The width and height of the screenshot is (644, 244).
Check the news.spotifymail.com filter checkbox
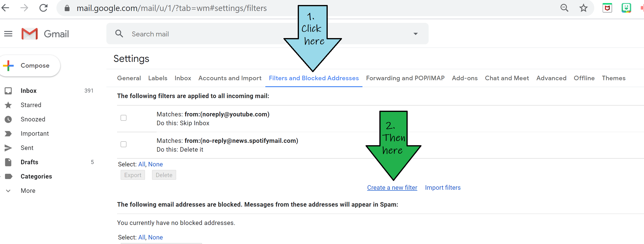(x=124, y=144)
